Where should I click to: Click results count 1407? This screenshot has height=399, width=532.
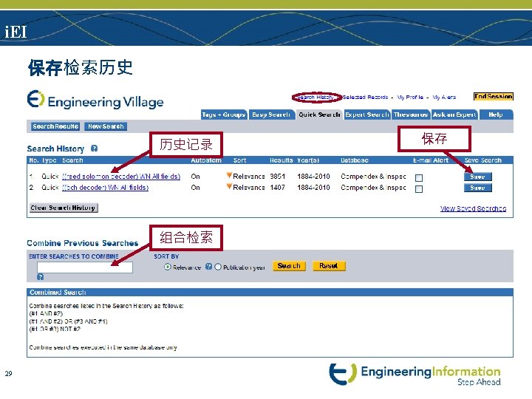point(278,187)
